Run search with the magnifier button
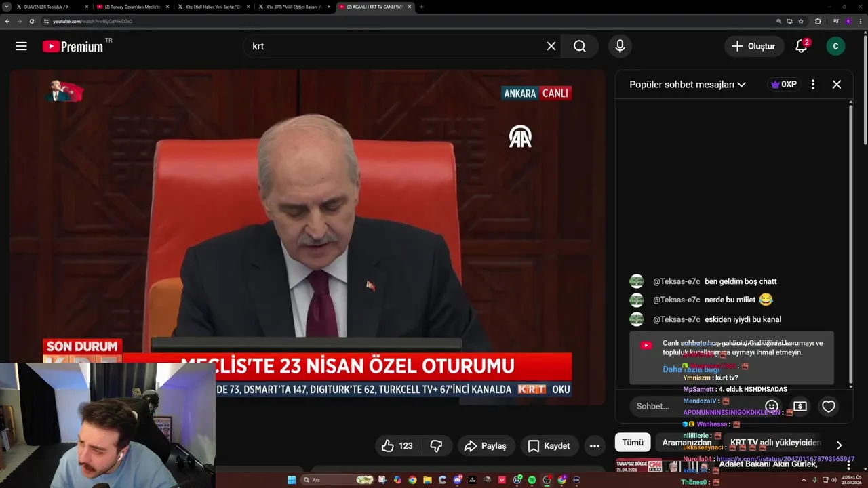 580,46
